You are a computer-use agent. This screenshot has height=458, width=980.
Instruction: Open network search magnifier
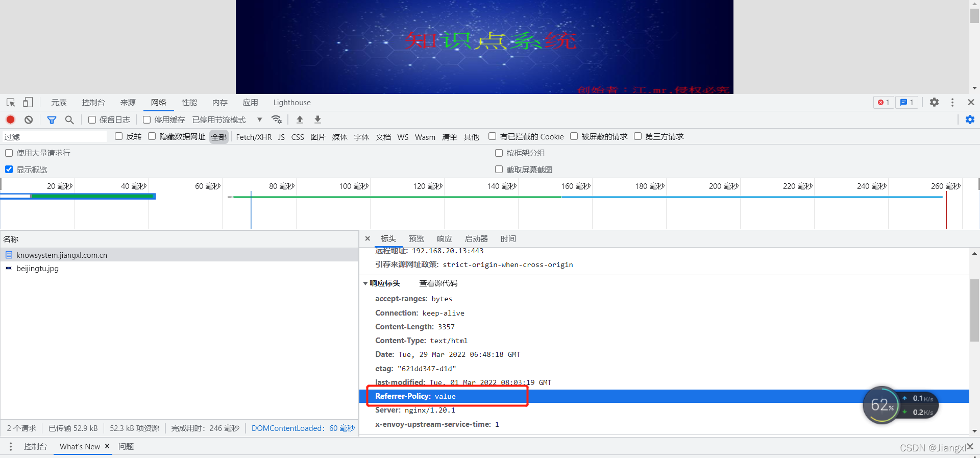click(x=69, y=119)
